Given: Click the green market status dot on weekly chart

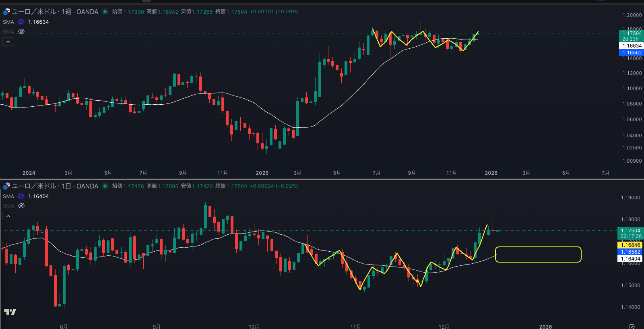Looking at the screenshot, I should (x=105, y=12).
